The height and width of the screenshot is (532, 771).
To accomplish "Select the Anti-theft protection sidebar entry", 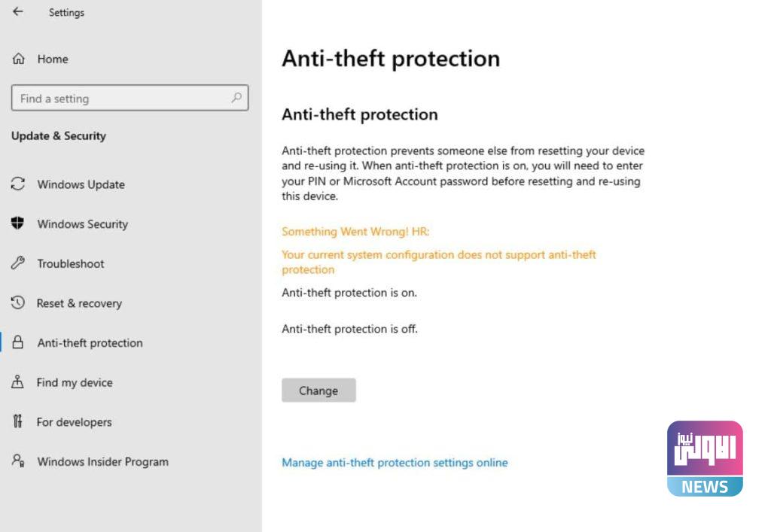I will [x=90, y=342].
